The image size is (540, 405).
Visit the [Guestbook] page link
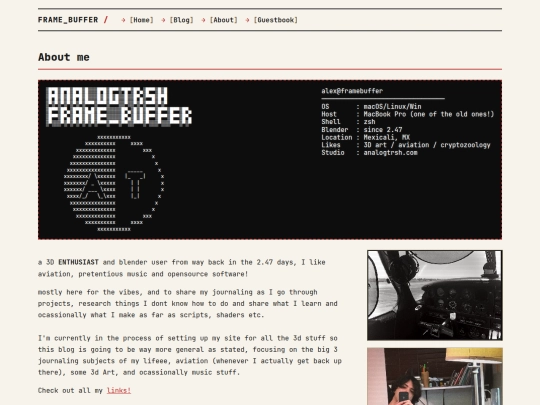tap(276, 20)
